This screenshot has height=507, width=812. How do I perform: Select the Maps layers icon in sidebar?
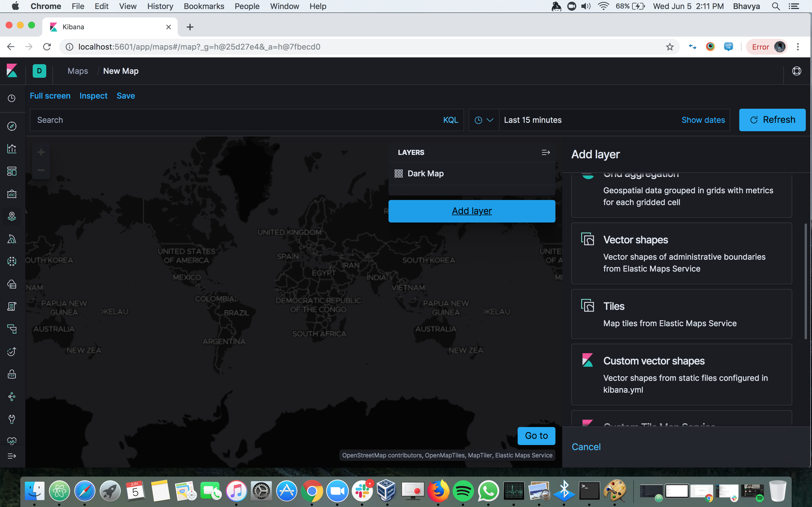click(x=12, y=216)
